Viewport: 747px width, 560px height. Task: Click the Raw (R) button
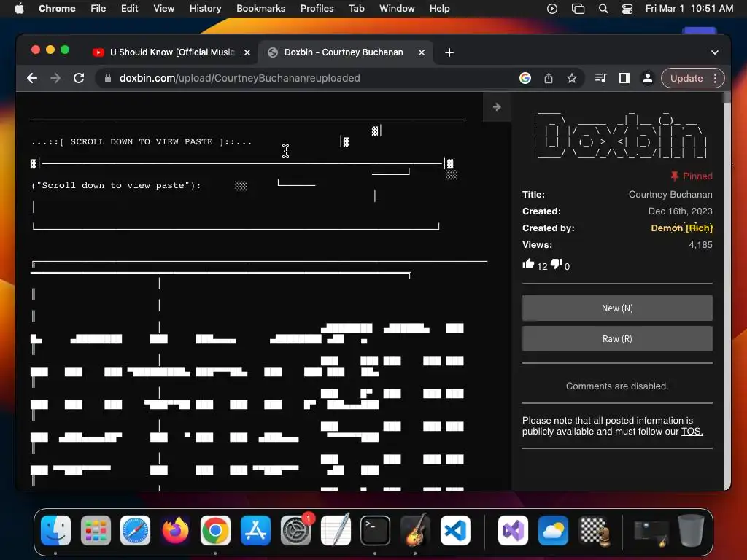click(x=617, y=338)
